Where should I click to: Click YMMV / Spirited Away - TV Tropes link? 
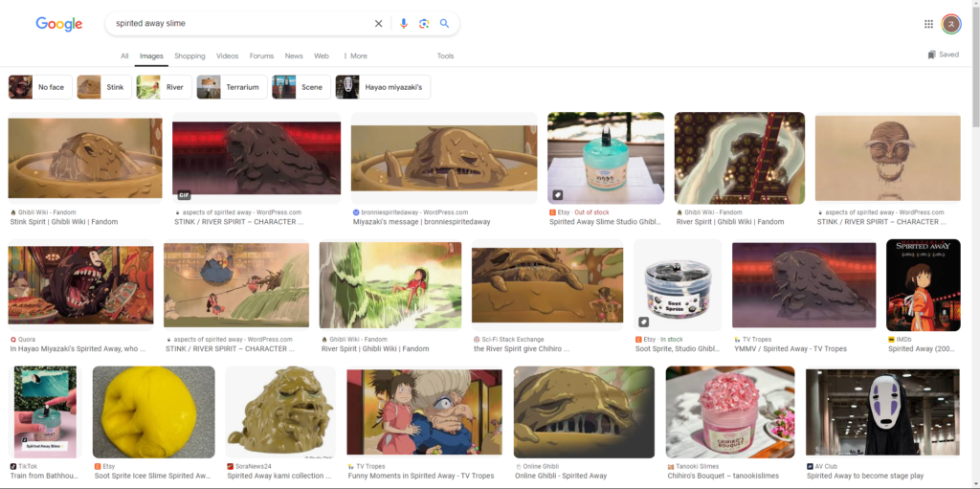pyautogui.click(x=790, y=349)
